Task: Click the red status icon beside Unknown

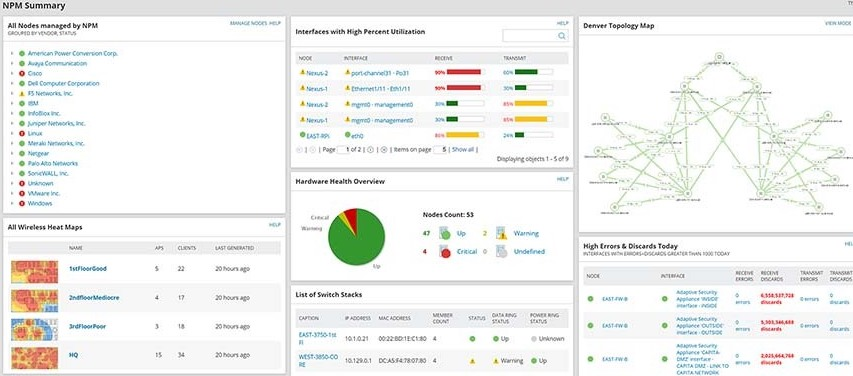Action: tap(22, 183)
